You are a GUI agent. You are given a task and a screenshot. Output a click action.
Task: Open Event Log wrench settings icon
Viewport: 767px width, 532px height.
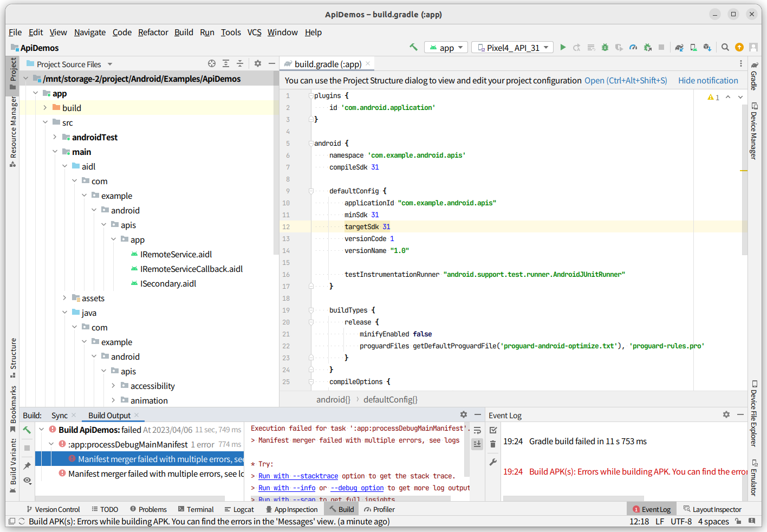tap(493, 462)
